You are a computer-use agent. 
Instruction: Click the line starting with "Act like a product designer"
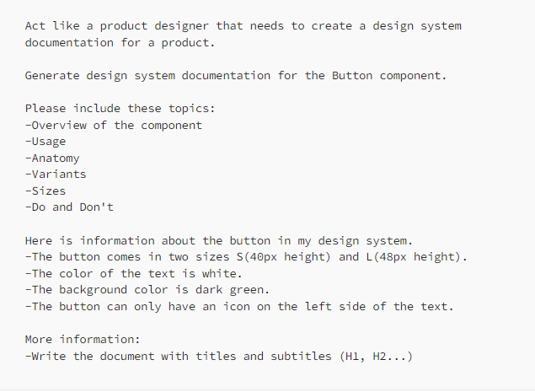coord(243,26)
